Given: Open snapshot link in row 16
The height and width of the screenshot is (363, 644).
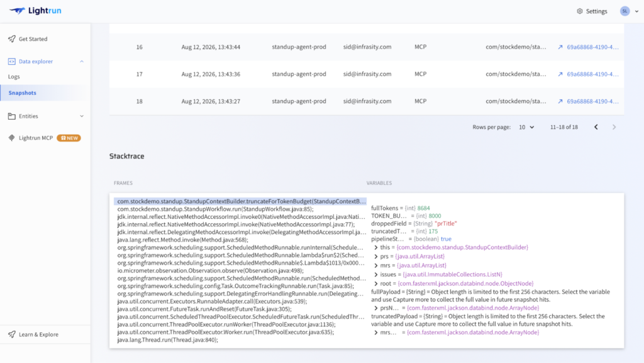Looking at the screenshot, I should point(592,47).
